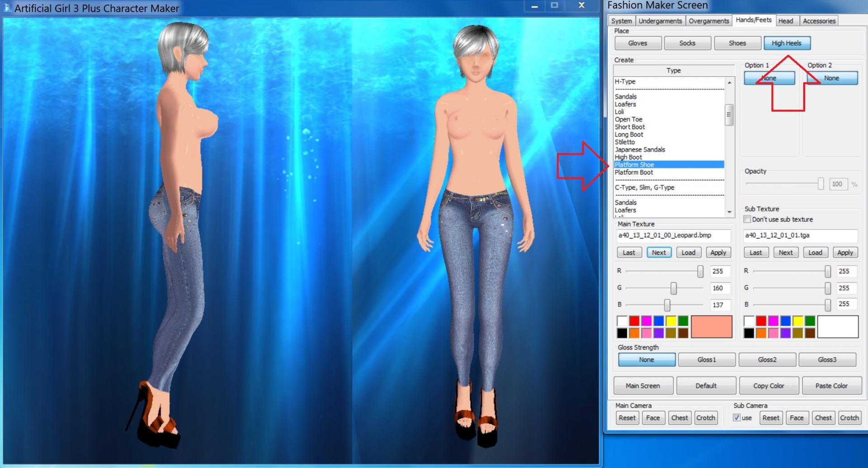
Task: Open the Undergarments tab
Action: tap(660, 21)
